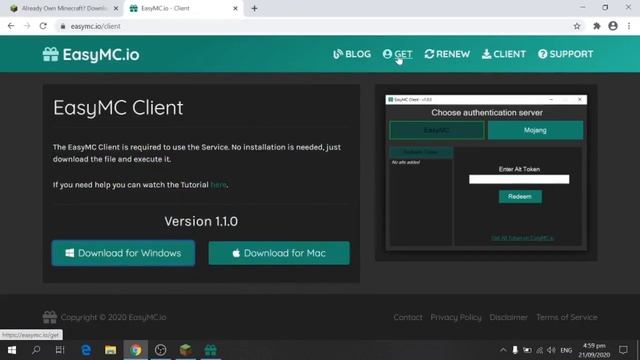Open the Disclaimer footer link
Image resolution: width=640 pixels, height=360 pixels.
(x=509, y=317)
